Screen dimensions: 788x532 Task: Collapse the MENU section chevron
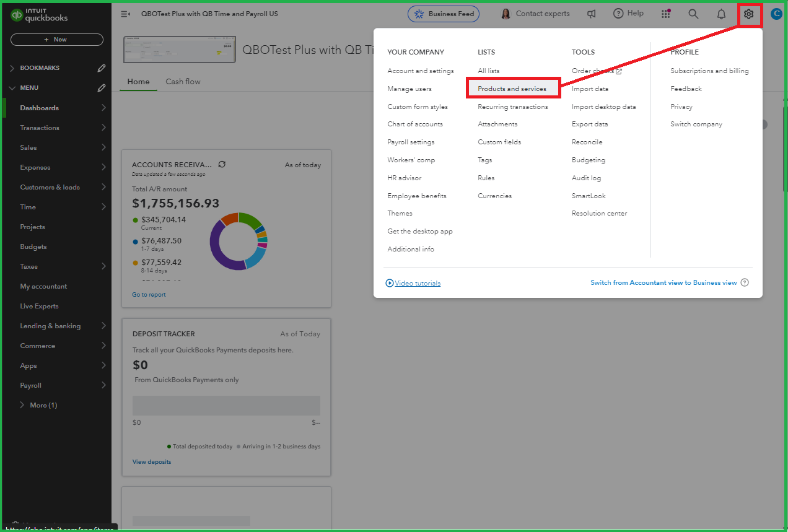(12, 88)
